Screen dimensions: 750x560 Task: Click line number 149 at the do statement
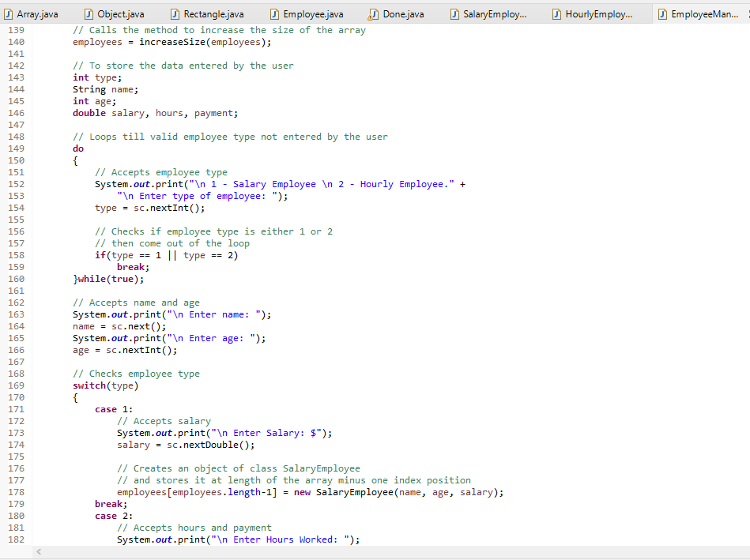point(17,148)
